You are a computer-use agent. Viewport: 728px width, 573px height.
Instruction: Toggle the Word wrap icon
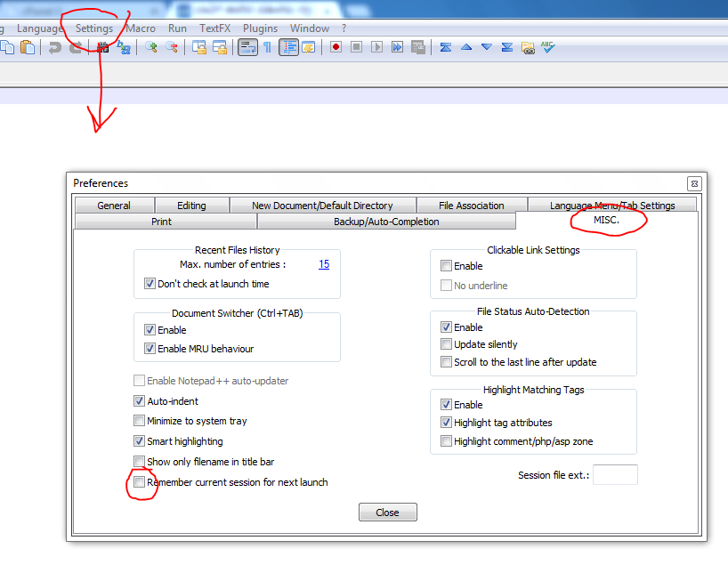point(247,47)
